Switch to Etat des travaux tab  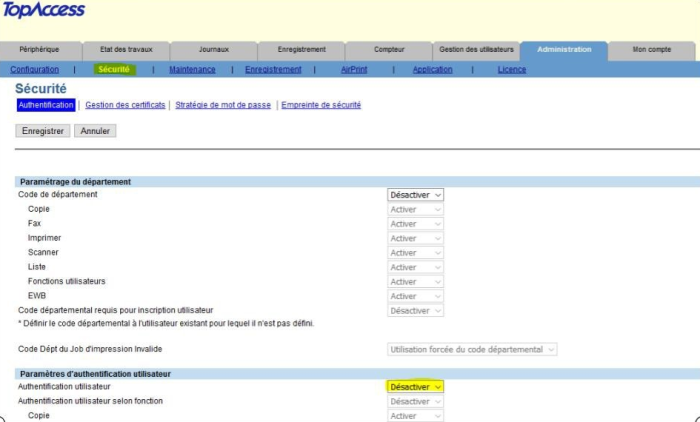126,49
